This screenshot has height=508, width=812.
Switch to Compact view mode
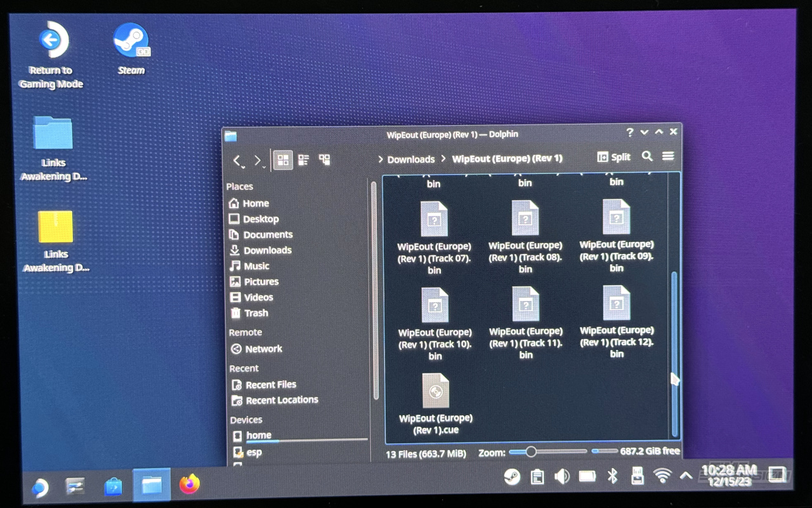[304, 160]
